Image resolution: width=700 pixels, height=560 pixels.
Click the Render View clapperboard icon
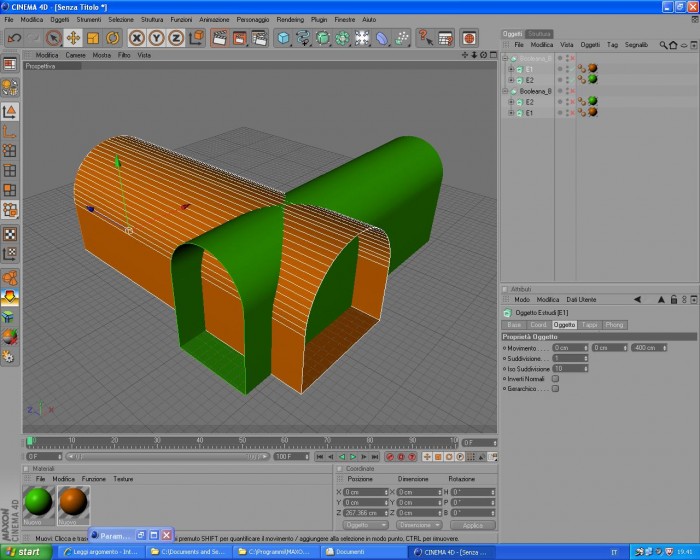219,38
